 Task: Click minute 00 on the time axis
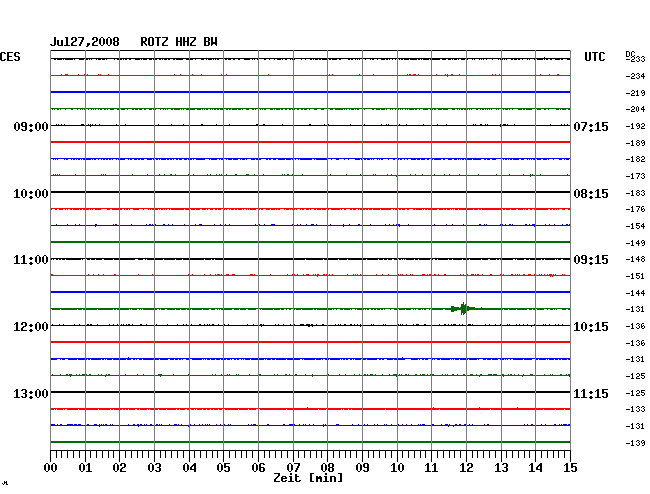click(51, 467)
